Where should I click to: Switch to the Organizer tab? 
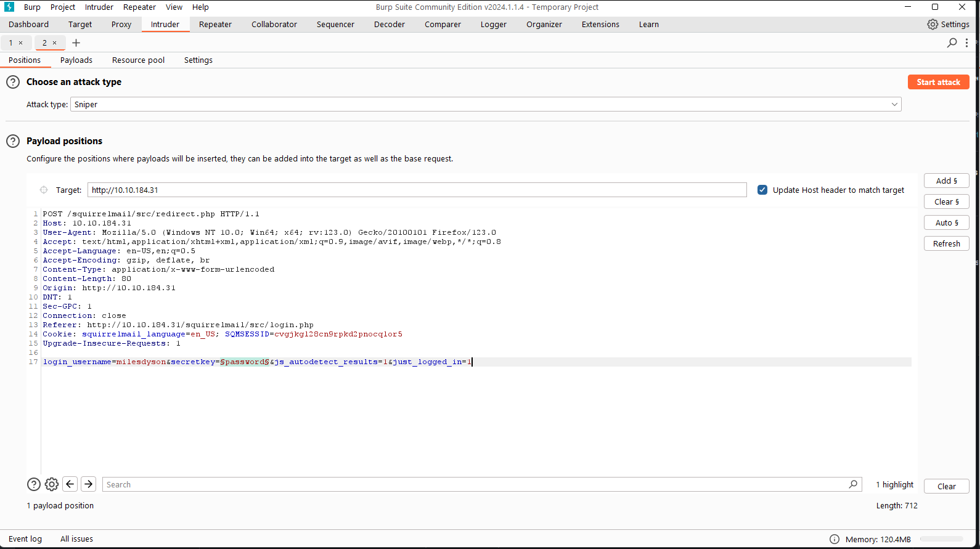click(x=544, y=24)
